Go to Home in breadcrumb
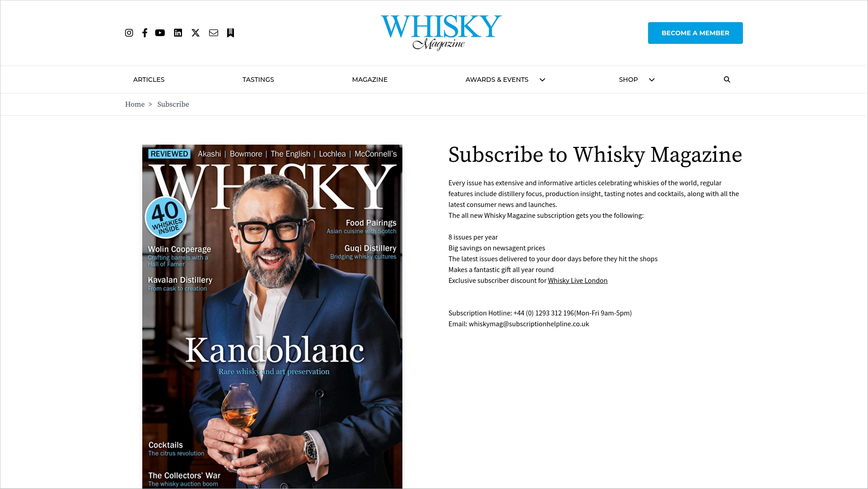This screenshot has height=489, width=868. (x=135, y=104)
